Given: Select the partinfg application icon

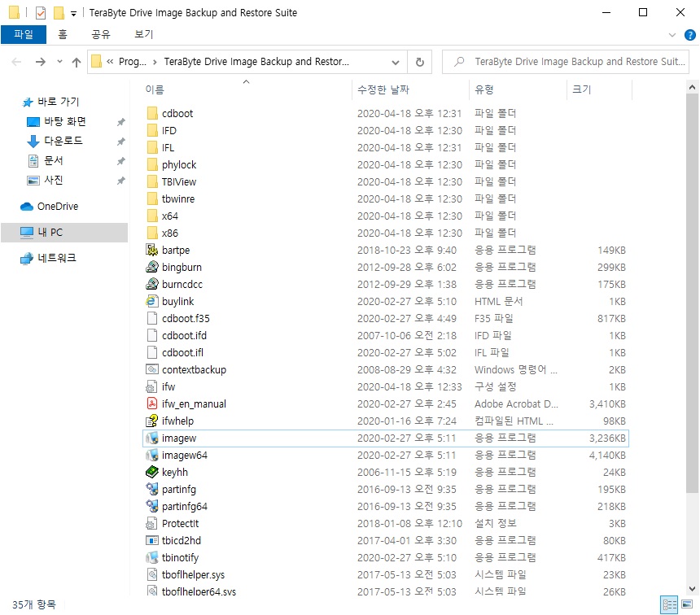Looking at the screenshot, I should click(152, 489).
